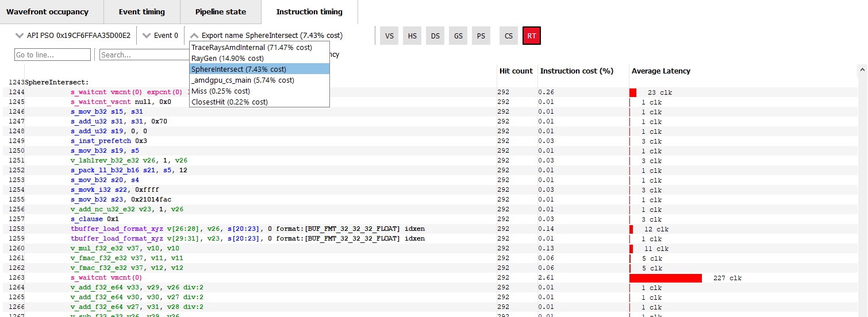The image size is (868, 317).
Task: Select the DS shader stage button
Action: [435, 36]
